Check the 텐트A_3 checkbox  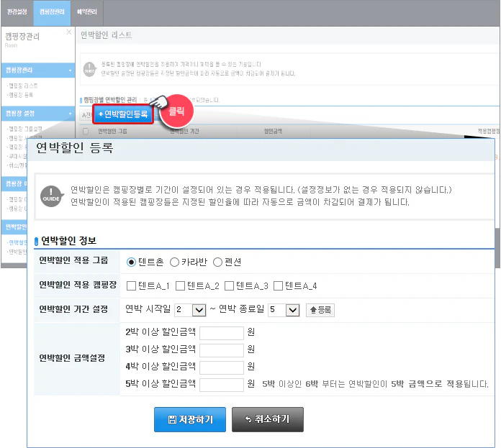[230, 286]
